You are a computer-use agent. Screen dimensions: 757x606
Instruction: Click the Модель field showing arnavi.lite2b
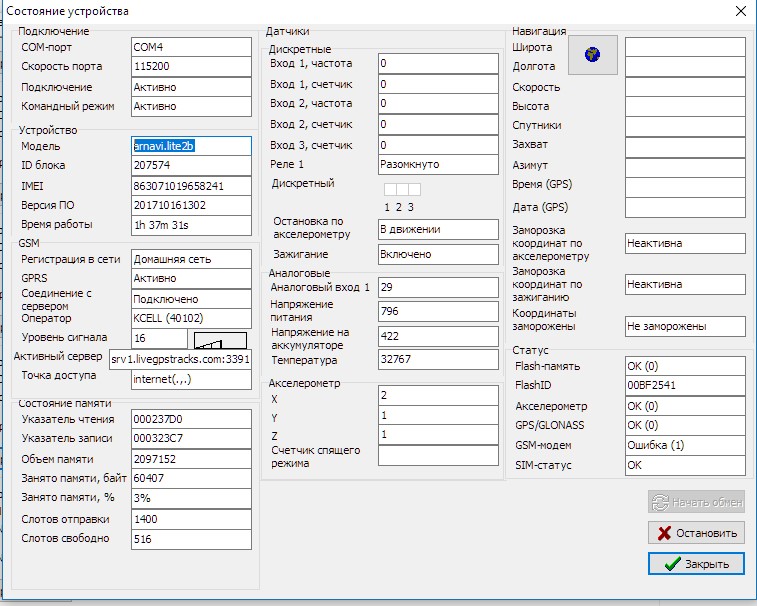[190, 146]
